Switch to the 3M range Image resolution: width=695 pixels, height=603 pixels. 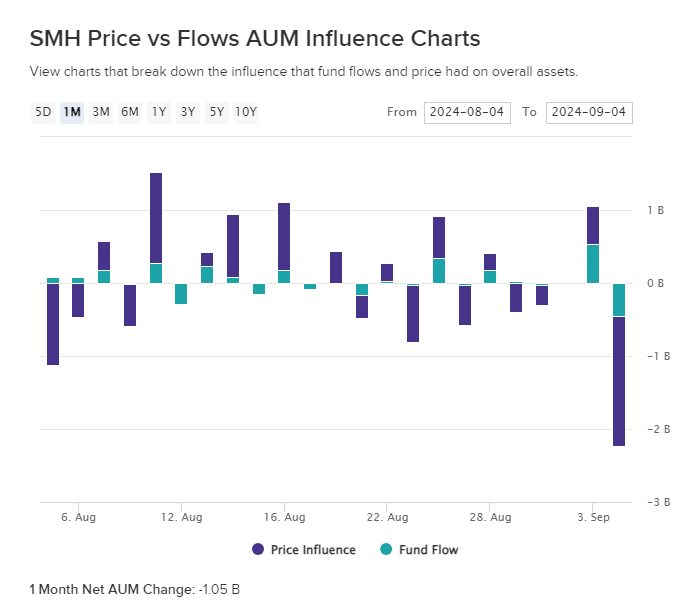(x=101, y=112)
